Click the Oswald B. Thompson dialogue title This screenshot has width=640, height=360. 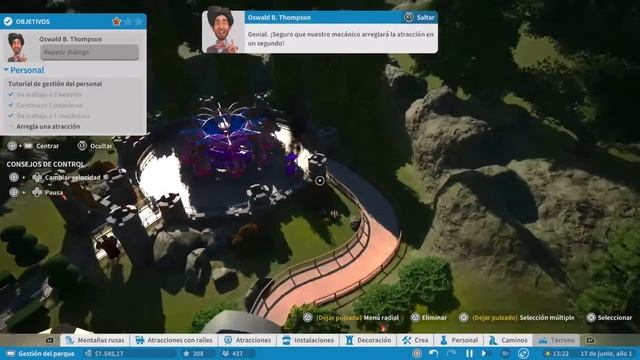[x=279, y=18]
